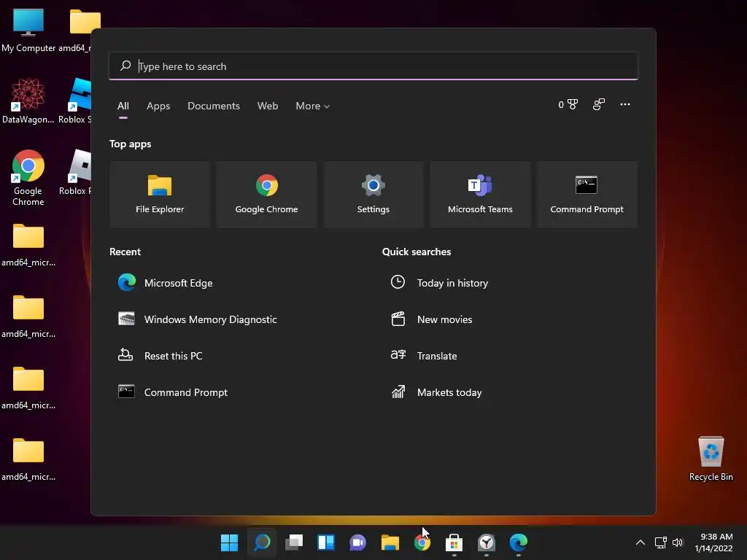Viewport: 747px width, 560px height.
Task: Open the Translate quick search
Action: 424,356
